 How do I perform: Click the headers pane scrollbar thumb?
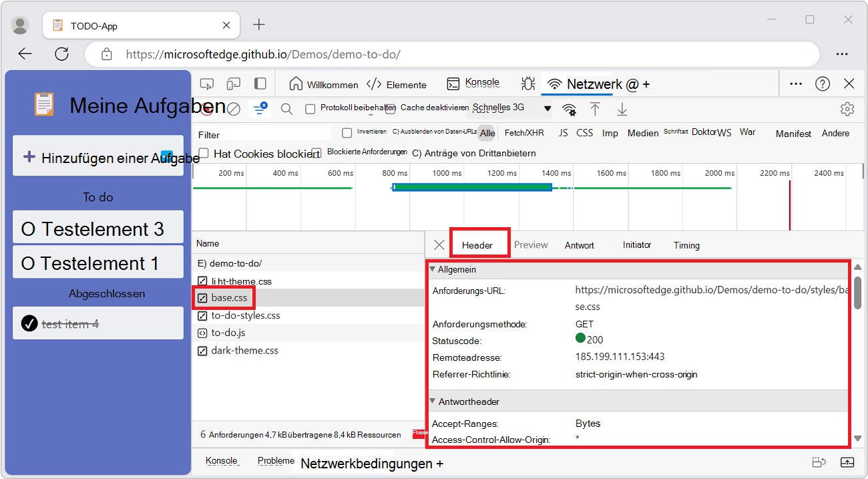[857, 292]
